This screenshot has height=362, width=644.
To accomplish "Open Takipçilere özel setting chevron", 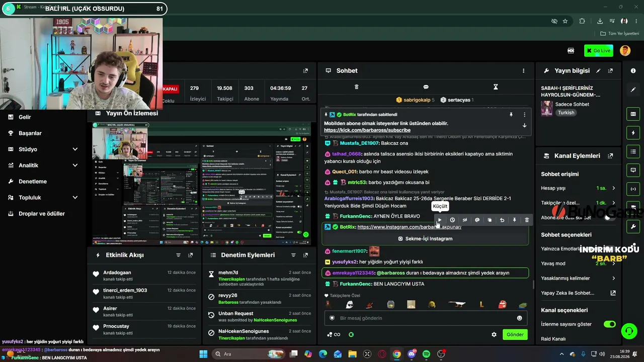I will click(x=613, y=203).
